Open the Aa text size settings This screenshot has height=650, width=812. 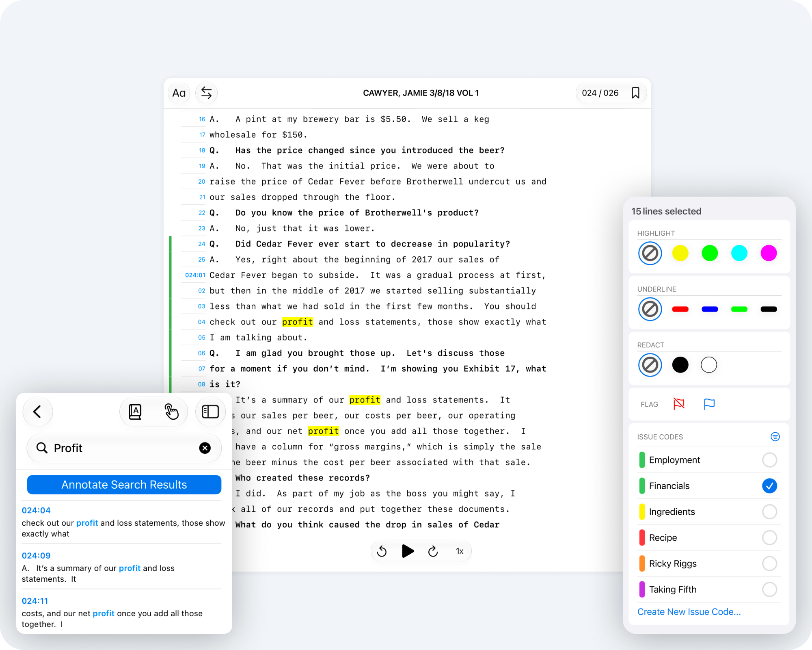pos(179,93)
